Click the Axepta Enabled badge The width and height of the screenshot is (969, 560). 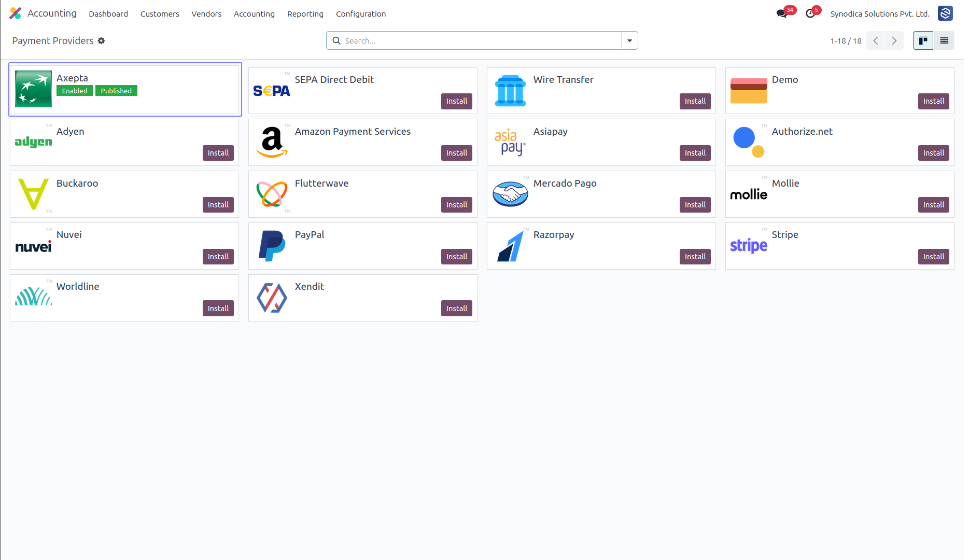click(75, 91)
